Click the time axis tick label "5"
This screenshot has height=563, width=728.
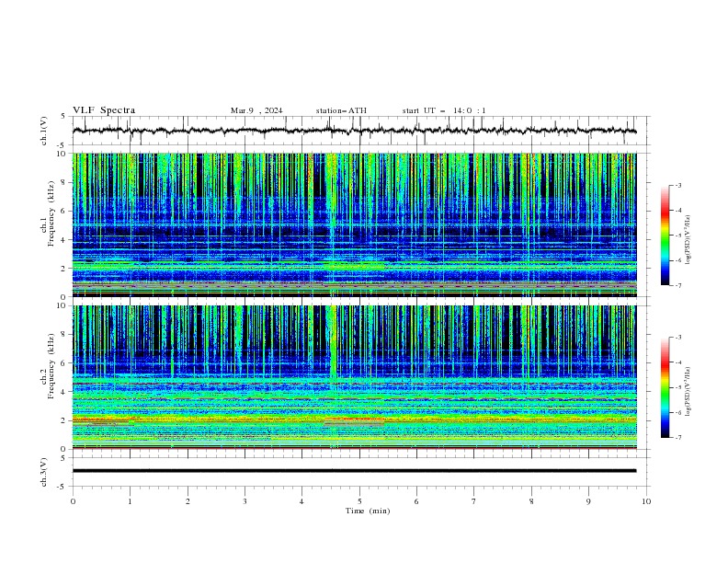click(359, 501)
